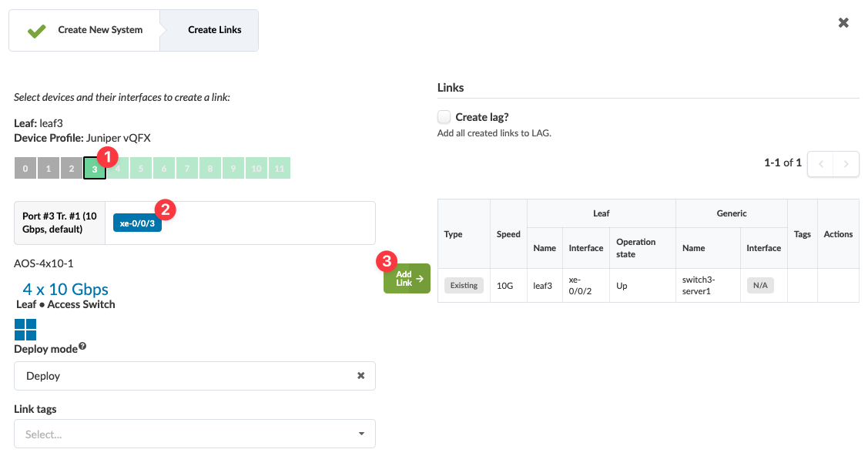
Task: Select port 0 on leaf3
Action: [x=25, y=169]
